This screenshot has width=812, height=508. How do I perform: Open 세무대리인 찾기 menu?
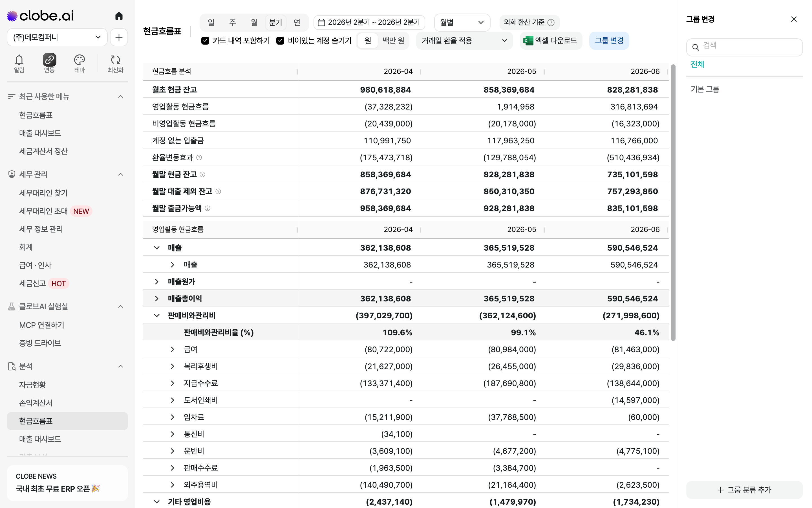tap(43, 193)
